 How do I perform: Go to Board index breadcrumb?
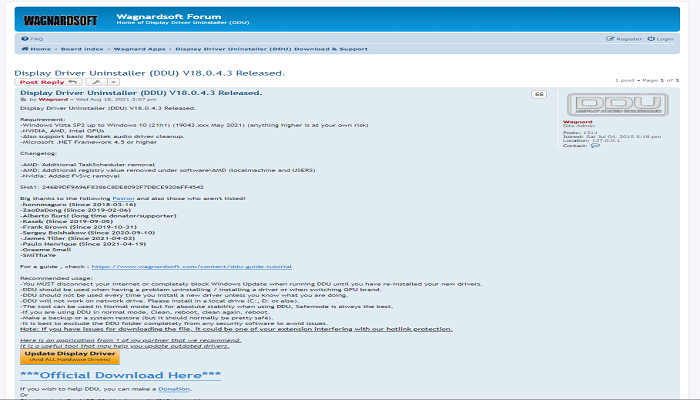80,48
